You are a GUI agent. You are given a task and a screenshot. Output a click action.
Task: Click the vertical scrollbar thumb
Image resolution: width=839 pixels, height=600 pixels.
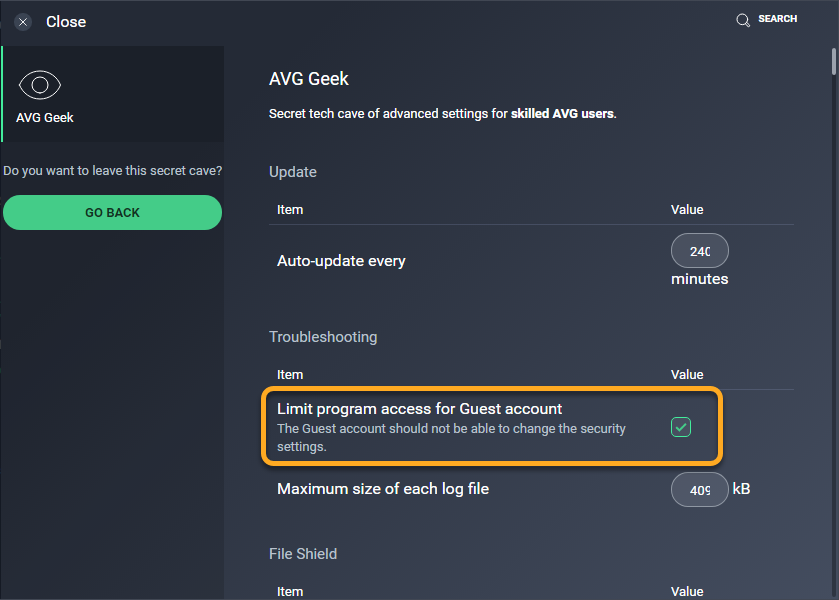pos(834,62)
